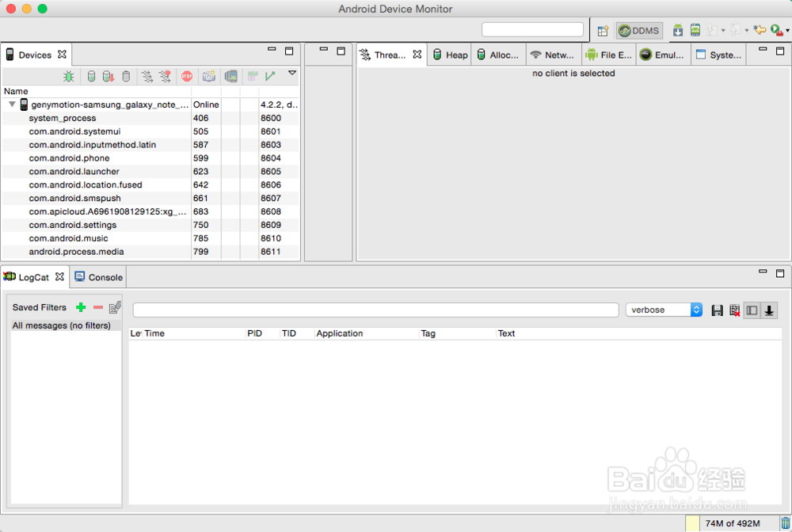The height and width of the screenshot is (532, 792).
Task: Toggle scroll lock down-arrow button
Action: [x=769, y=310]
